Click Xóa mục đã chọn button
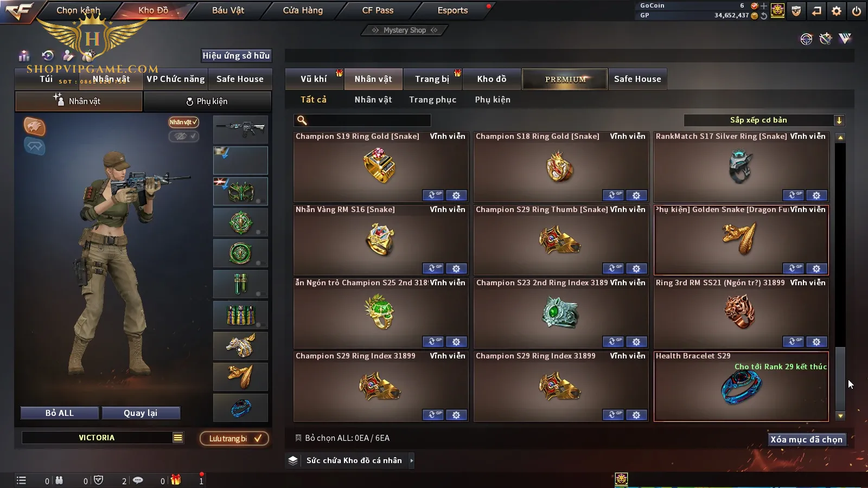The width and height of the screenshot is (868, 488). 807,440
